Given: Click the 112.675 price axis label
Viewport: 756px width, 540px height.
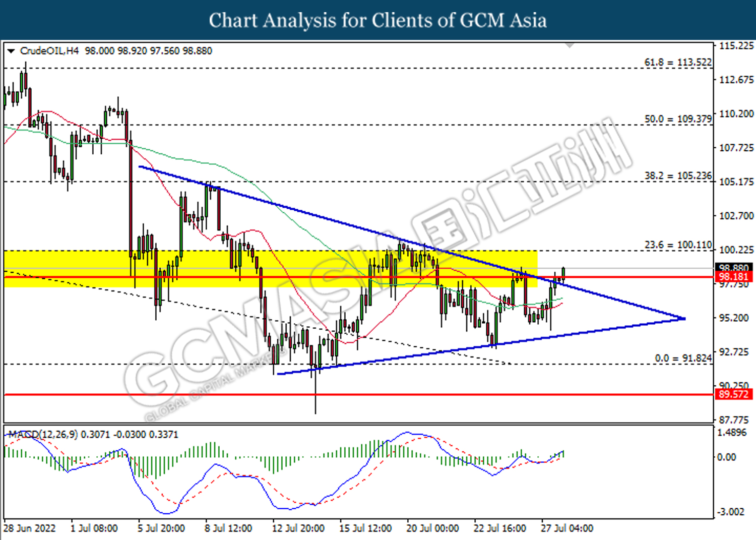Looking at the screenshot, I should (736, 80).
